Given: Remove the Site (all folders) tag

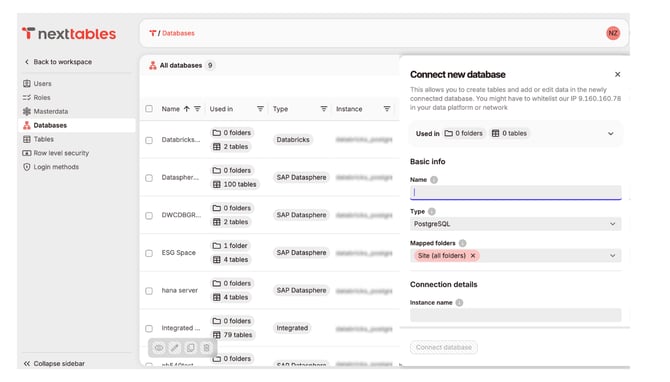Looking at the screenshot, I should [473, 256].
